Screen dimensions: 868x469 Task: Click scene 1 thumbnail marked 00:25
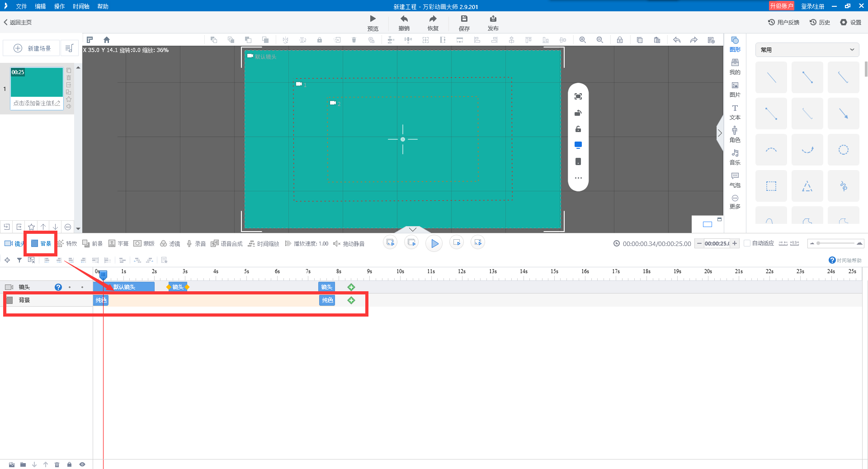tap(37, 82)
